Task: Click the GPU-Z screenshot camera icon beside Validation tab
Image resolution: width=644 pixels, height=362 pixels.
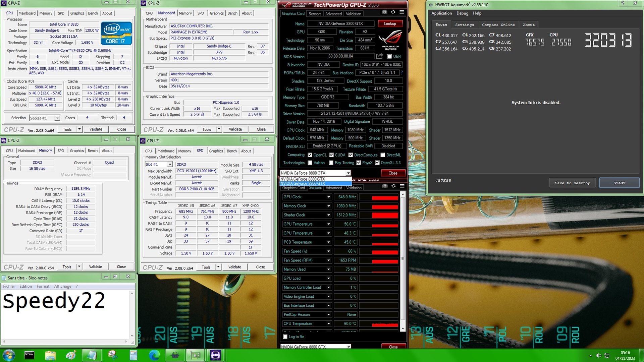Action: 384,12
